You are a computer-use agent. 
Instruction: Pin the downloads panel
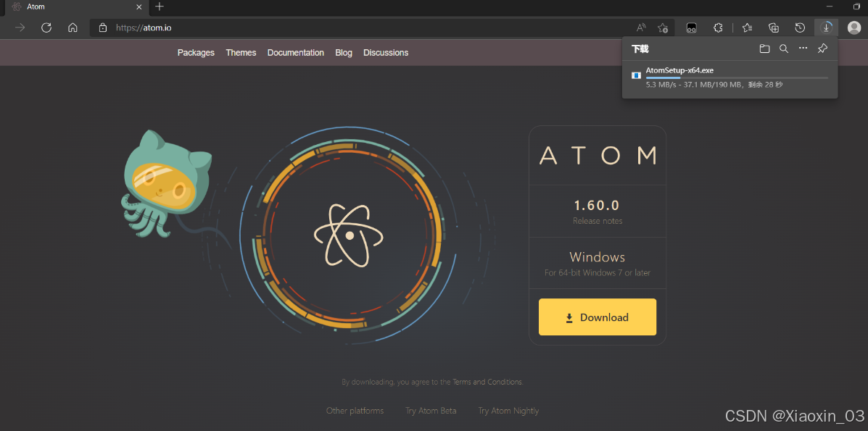point(822,49)
